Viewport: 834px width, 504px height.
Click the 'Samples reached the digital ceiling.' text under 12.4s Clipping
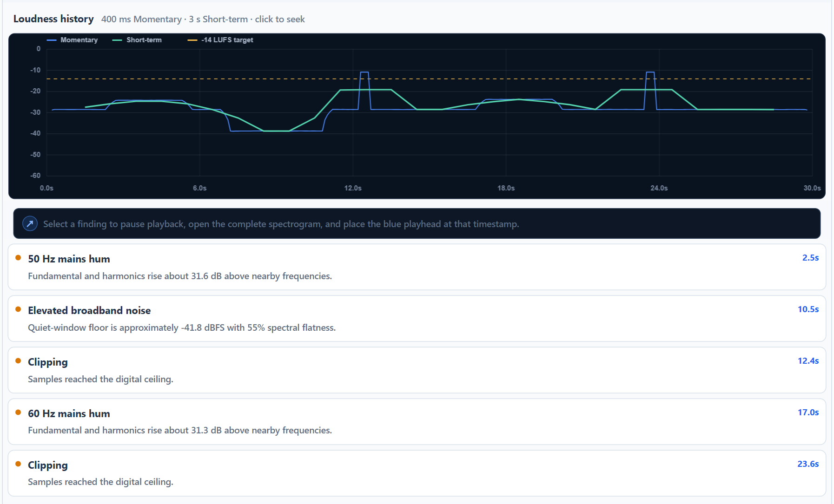point(100,379)
